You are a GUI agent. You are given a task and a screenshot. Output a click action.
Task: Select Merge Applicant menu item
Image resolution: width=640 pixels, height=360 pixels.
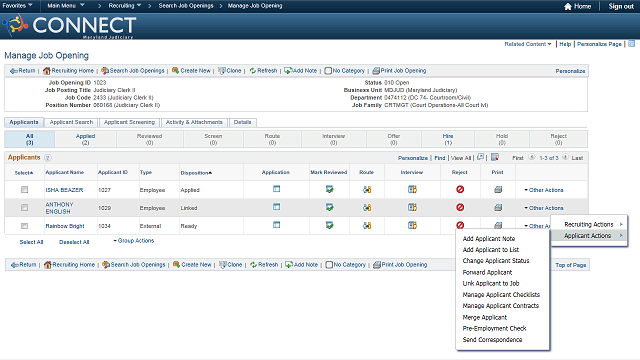click(x=484, y=317)
